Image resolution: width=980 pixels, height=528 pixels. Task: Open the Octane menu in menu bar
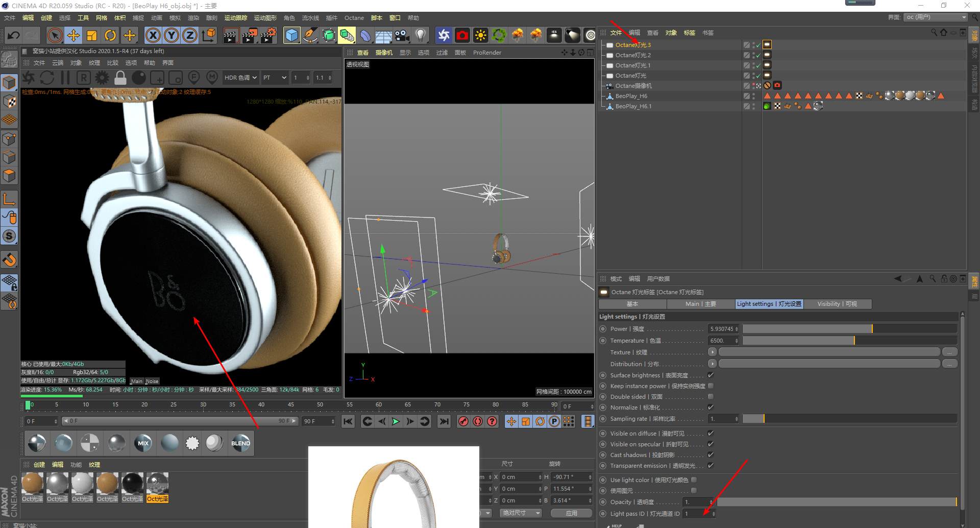(x=354, y=18)
